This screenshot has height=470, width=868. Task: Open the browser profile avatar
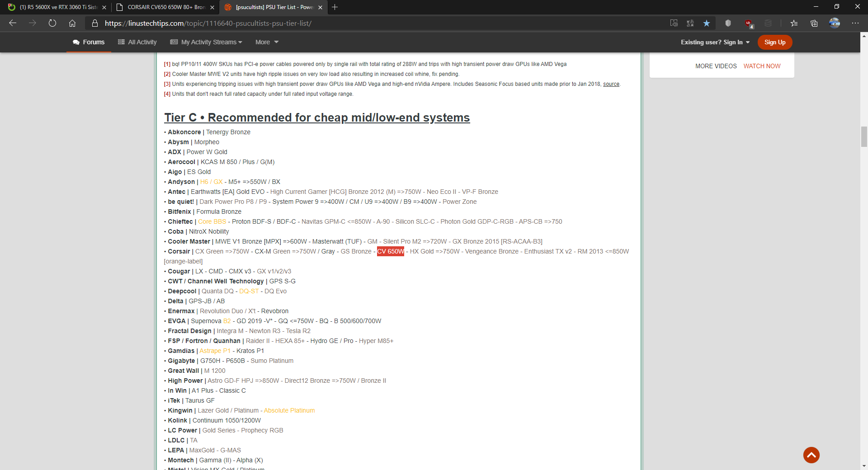pyautogui.click(x=835, y=23)
